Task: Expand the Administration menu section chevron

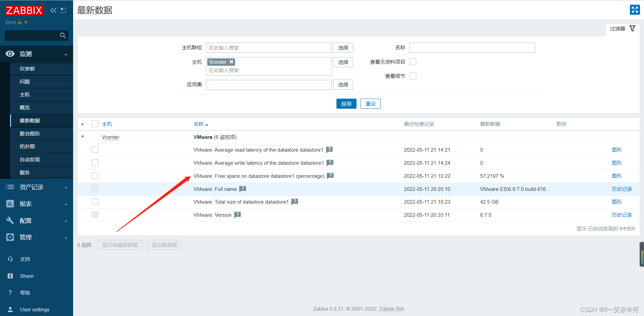Action: pos(66,238)
